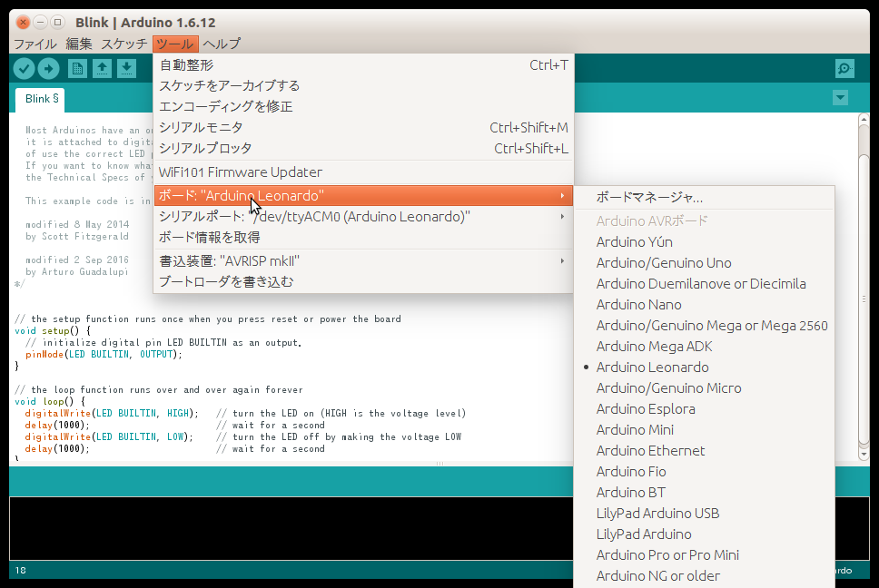Choose スケッチをアーカイブする
This screenshot has height=588, width=879.
click(x=363, y=85)
